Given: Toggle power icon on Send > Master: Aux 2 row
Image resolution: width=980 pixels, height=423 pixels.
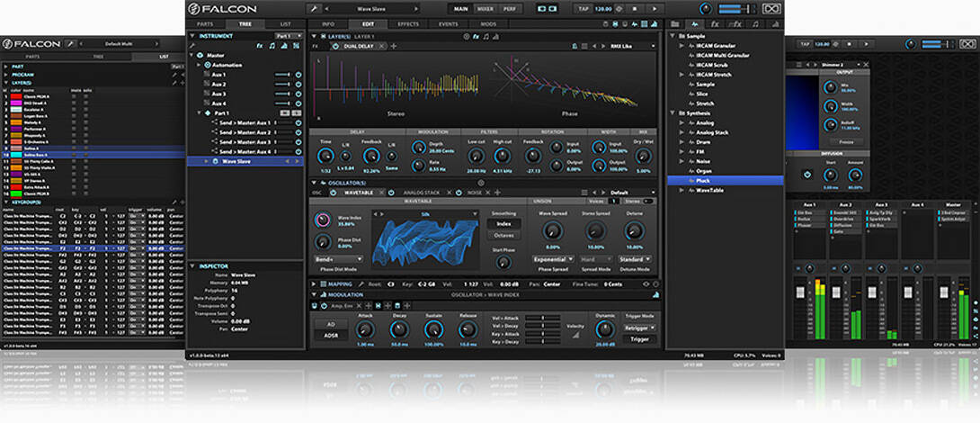Looking at the screenshot, I should coord(298,132).
